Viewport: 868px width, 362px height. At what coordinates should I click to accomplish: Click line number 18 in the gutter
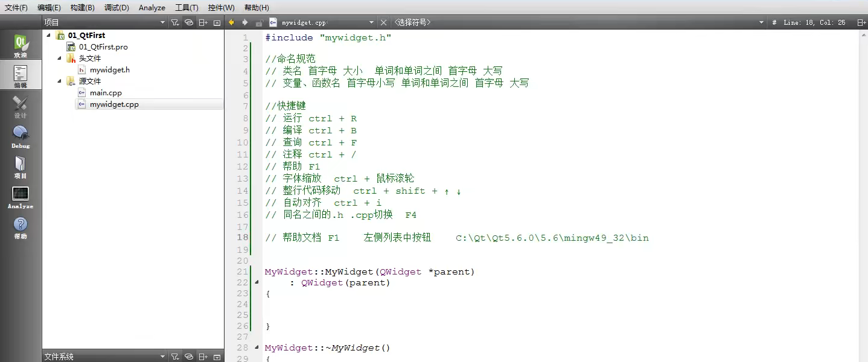(x=242, y=238)
